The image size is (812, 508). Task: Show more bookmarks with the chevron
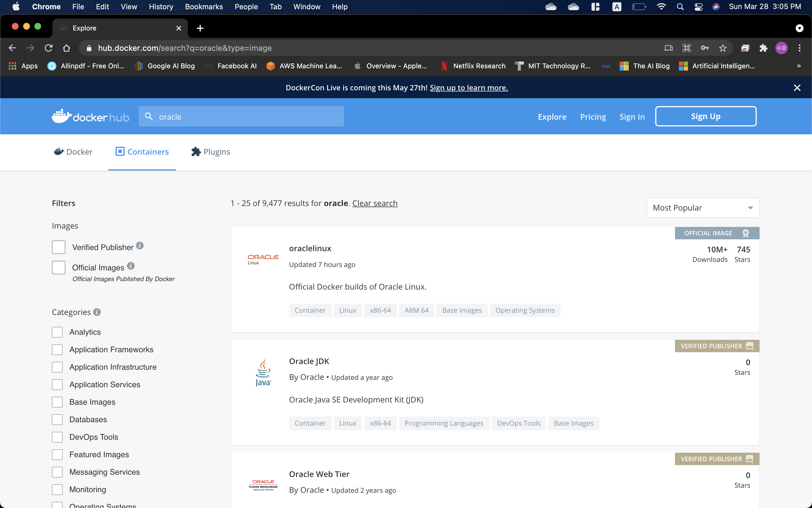799,66
